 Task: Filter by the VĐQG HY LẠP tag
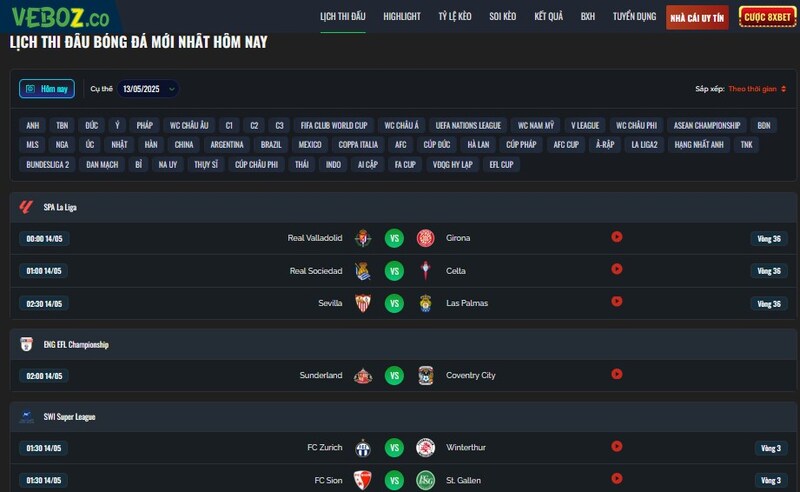click(x=453, y=165)
